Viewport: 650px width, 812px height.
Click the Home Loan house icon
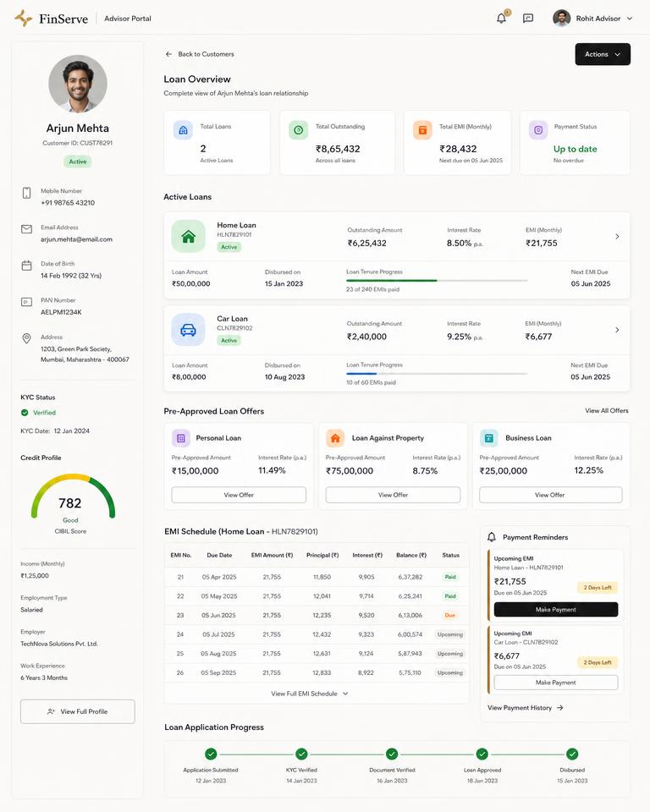point(188,236)
